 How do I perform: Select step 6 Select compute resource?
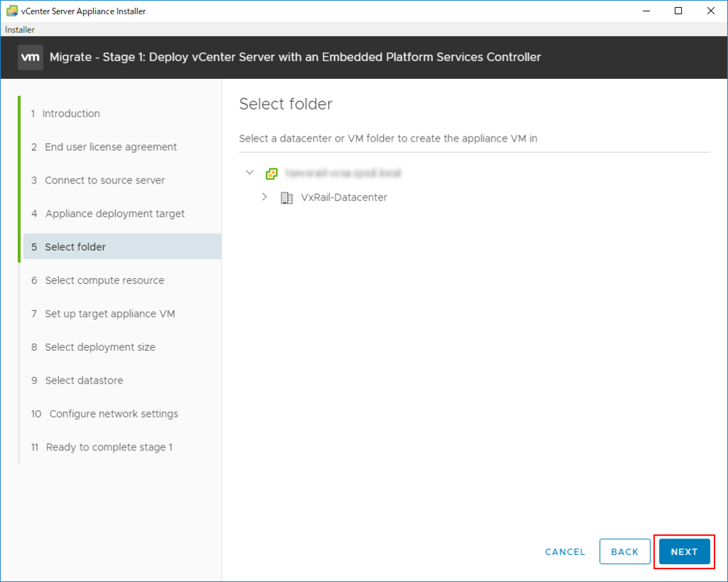(x=104, y=280)
